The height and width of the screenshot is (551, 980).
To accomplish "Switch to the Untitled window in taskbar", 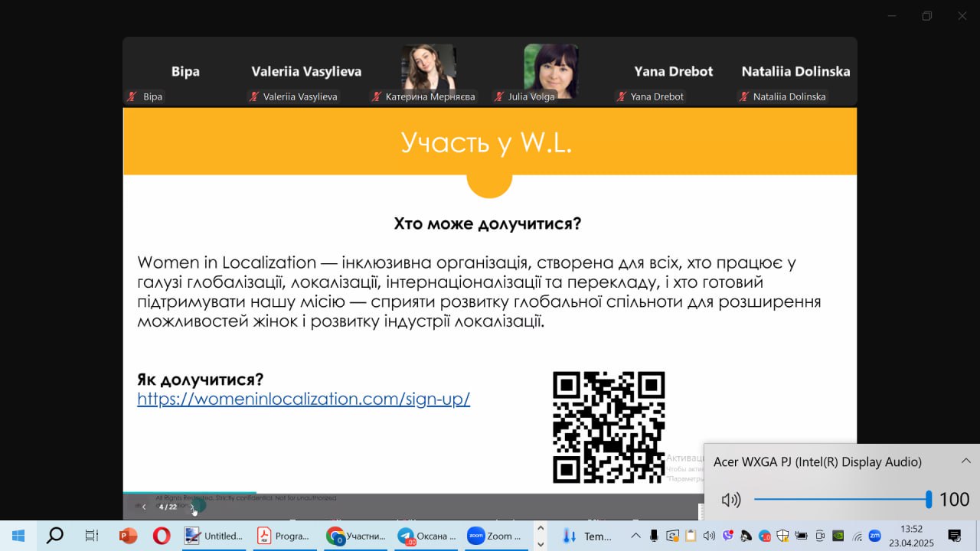I will [214, 536].
